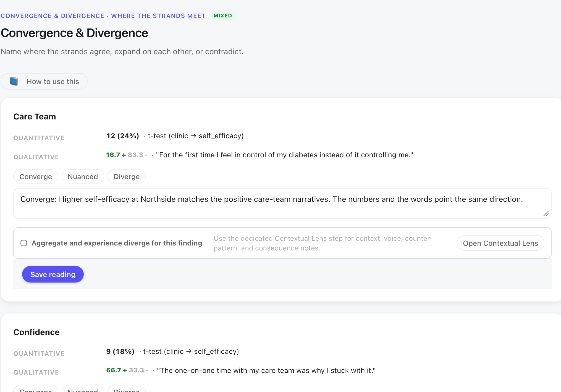Tick 'Aggregate and experience diverge for this finding'
Viewport: 561px width, 392px height.
pos(24,243)
